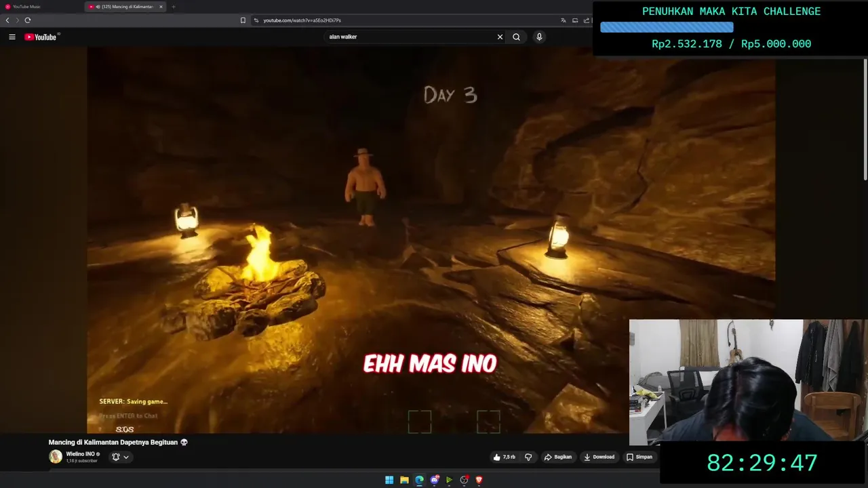Click the bookmark icon beside the address bar
Image resolution: width=868 pixels, height=488 pixels.
click(x=243, y=20)
